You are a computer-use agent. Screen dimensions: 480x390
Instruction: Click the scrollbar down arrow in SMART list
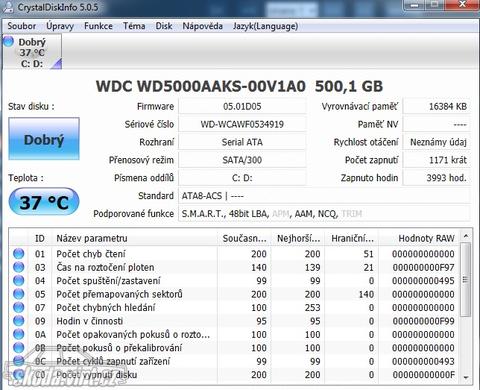(466, 377)
